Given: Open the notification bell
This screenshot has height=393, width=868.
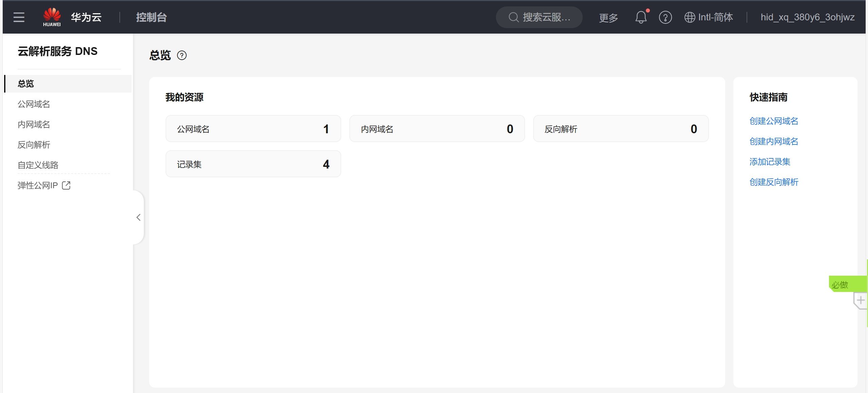Looking at the screenshot, I should (x=641, y=17).
